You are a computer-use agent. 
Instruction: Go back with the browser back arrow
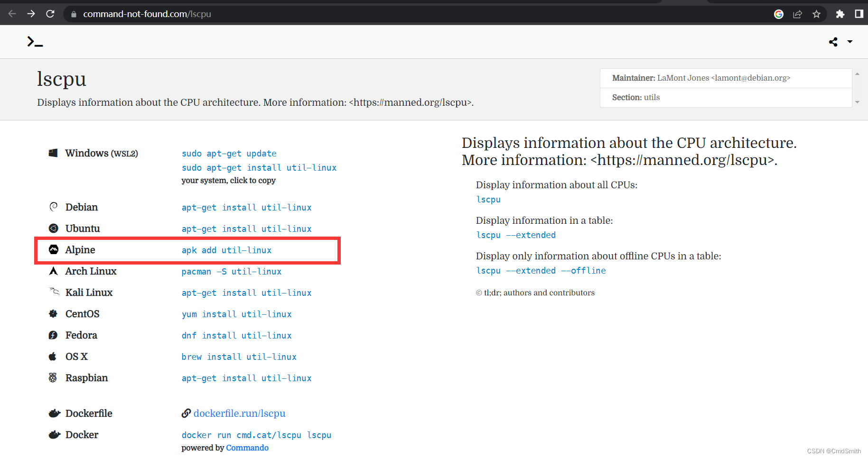click(12, 14)
